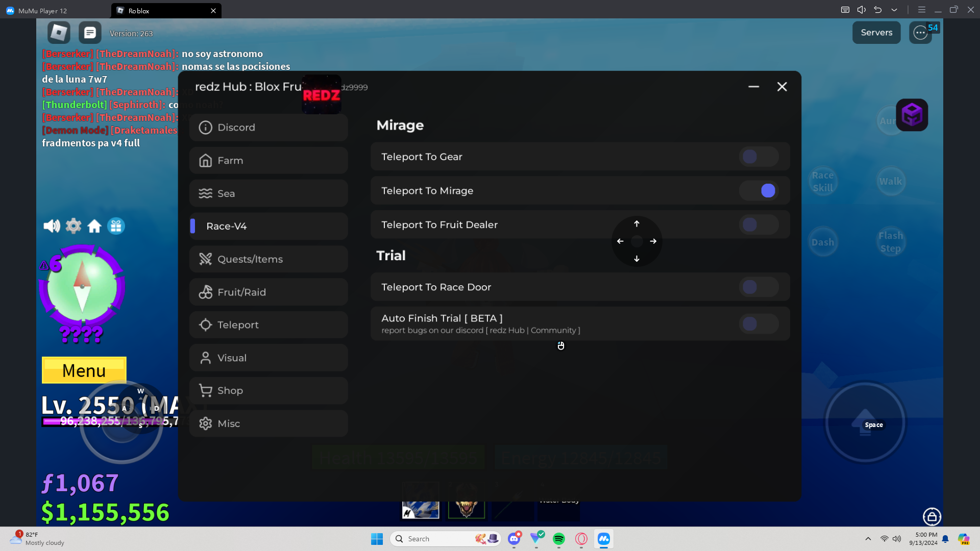This screenshot has height=551, width=980.
Task: Select the Race-V4 tab
Action: (x=268, y=226)
